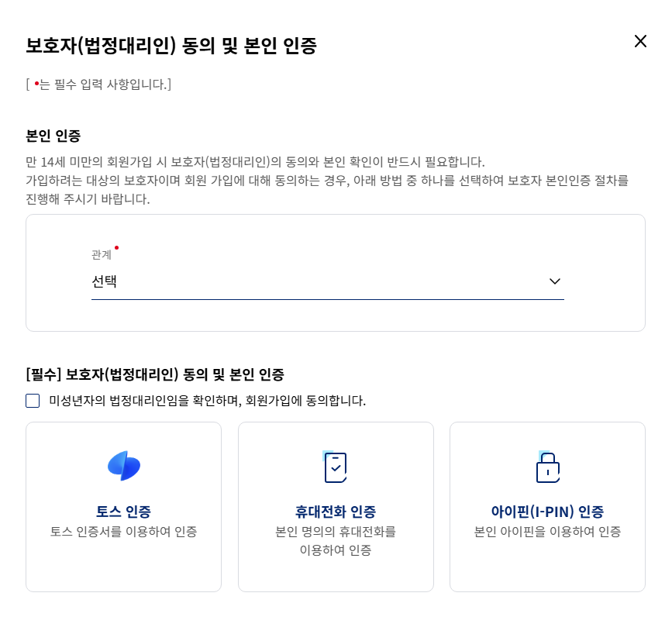Screen dimensions: 672x617
Task: Open the 관계 relationship dropdown
Action: pyautogui.click(x=326, y=281)
